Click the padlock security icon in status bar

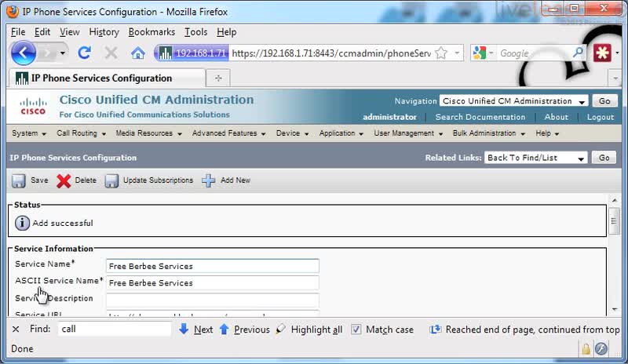click(586, 348)
